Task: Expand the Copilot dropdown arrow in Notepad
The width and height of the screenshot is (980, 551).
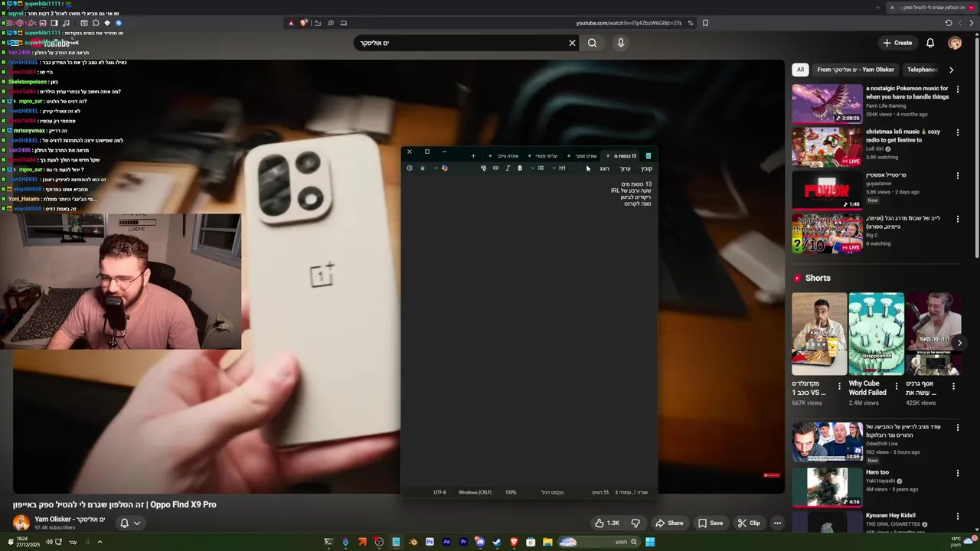Action: [436, 168]
